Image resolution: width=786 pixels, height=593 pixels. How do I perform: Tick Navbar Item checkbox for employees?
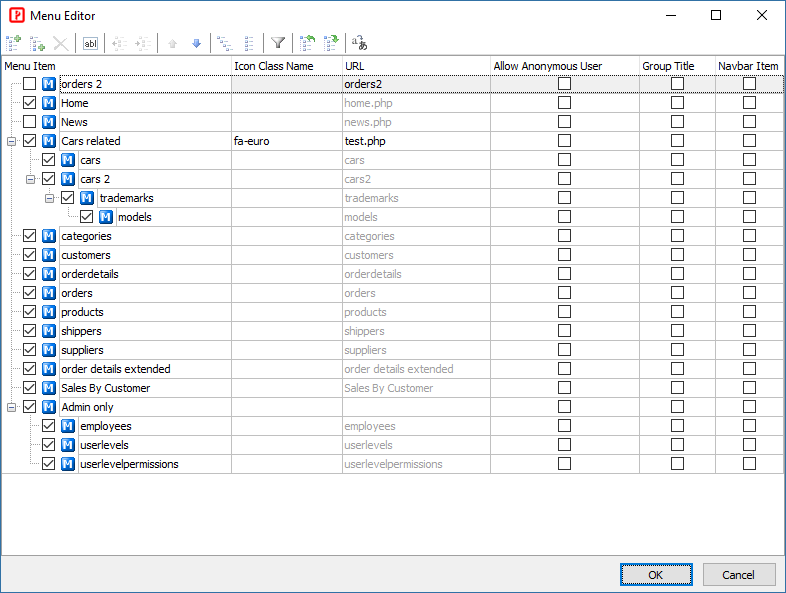tap(749, 426)
